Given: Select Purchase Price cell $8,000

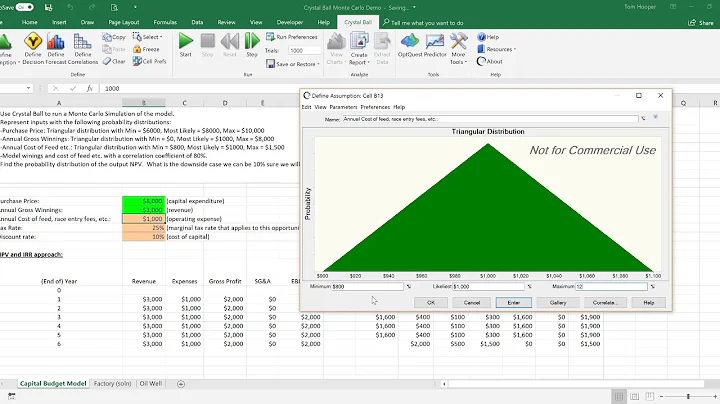Looking at the screenshot, I should (x=144, y=201).
